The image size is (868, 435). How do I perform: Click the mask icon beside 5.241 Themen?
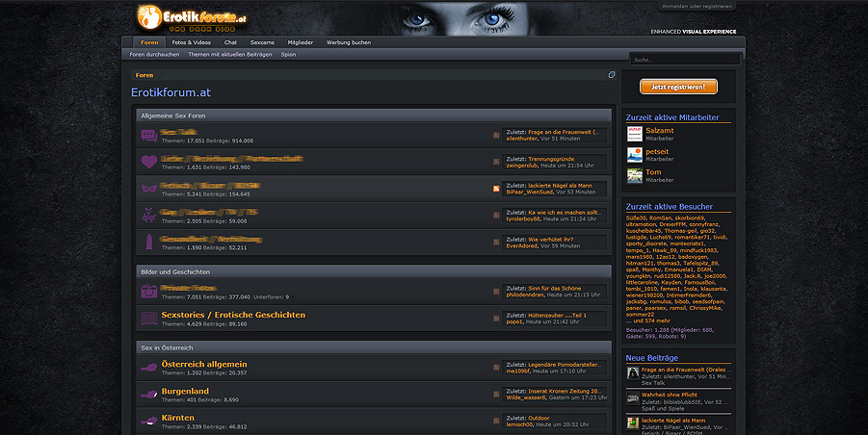pos(149,189)
